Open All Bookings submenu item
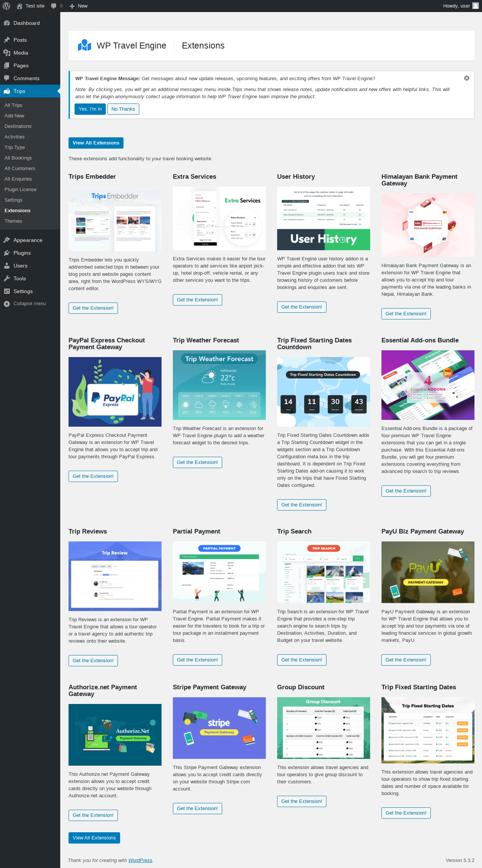482x868 pixels. point(18,158)
